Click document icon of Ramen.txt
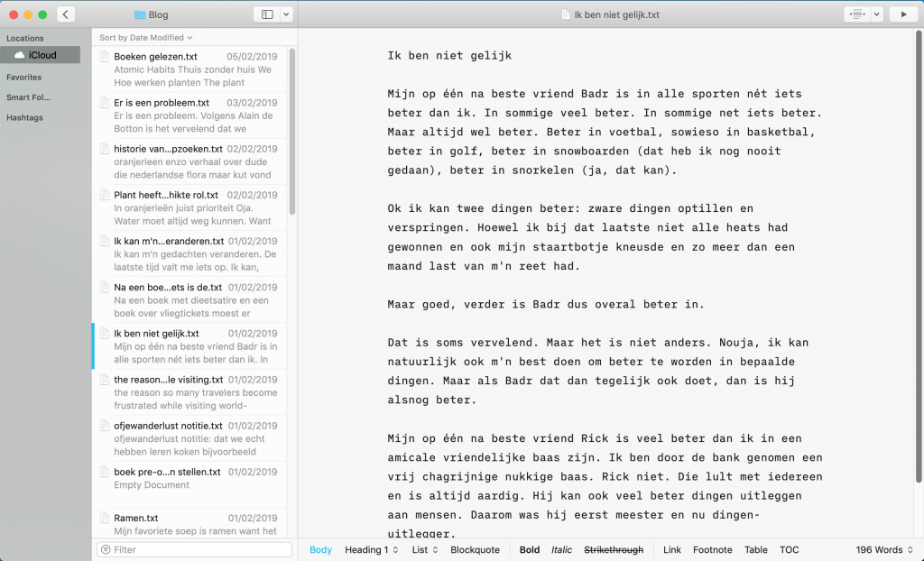The width and height of the screenshot is (924, 561). [x=105, y=518]
